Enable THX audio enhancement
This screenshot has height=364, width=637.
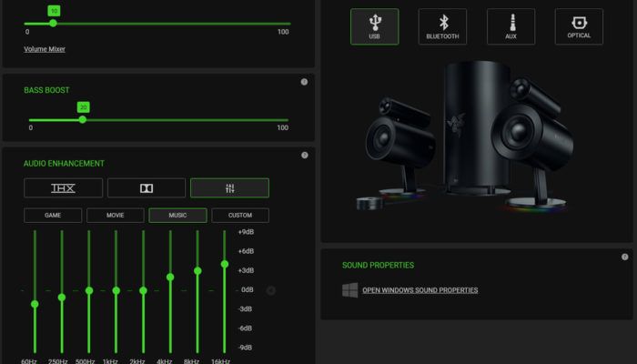coord(64,188)
